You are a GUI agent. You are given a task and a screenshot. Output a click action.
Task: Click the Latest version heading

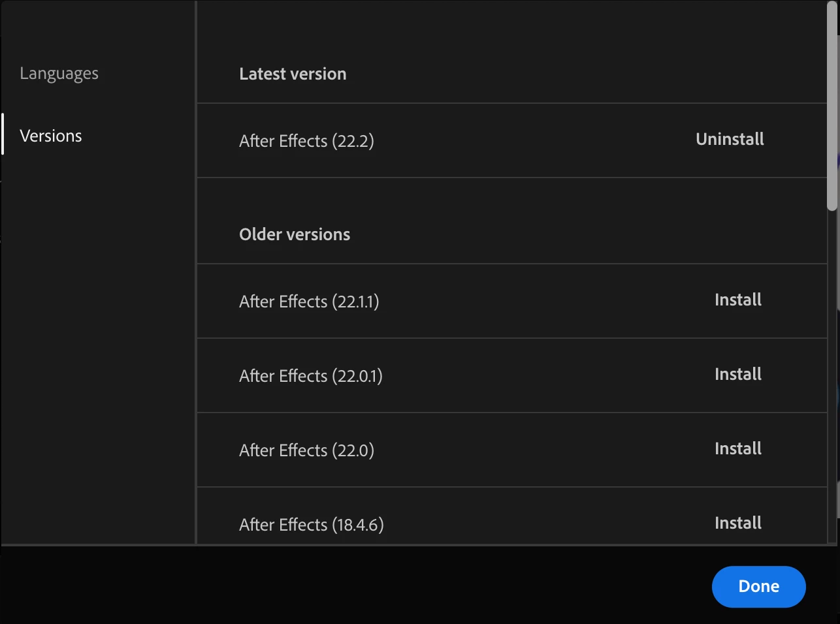point(293,74)
